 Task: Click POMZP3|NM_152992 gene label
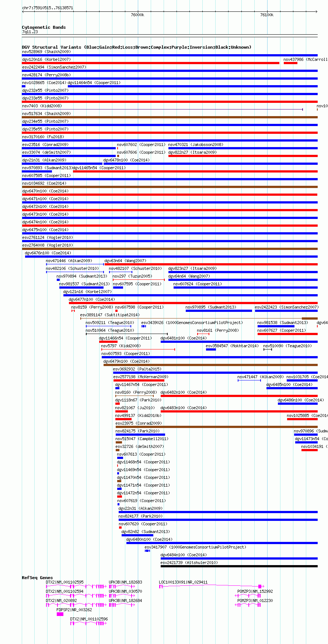(255, 591)
